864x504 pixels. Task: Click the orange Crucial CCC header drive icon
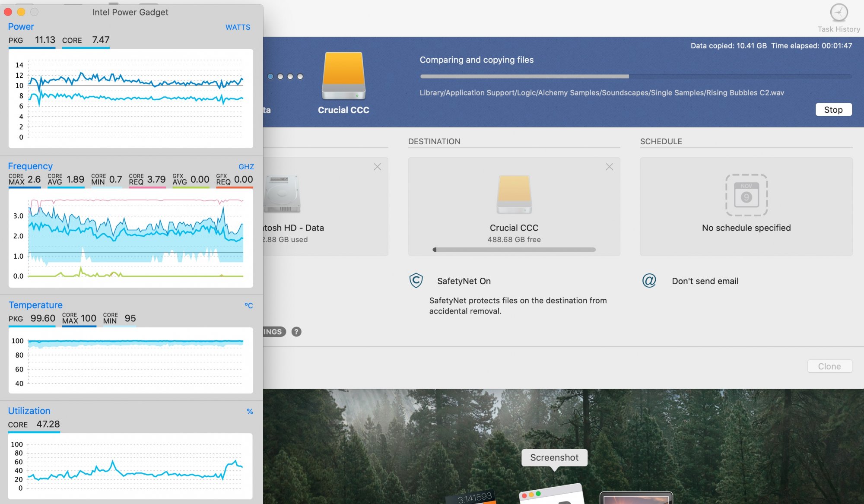[x=343, y=76]
